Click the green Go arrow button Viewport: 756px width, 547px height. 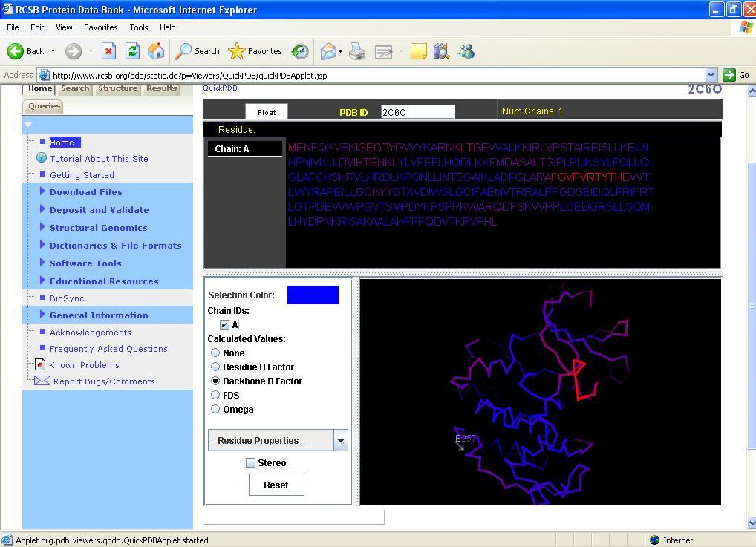click(729, 75)
